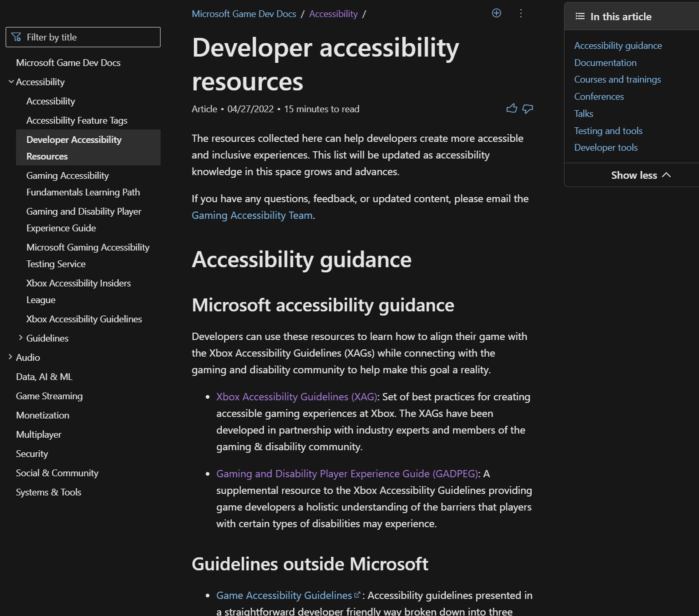Click the Accessibility breadcrumb link
This screenshot has height=616, width=699.
click(x=333, y=13)
